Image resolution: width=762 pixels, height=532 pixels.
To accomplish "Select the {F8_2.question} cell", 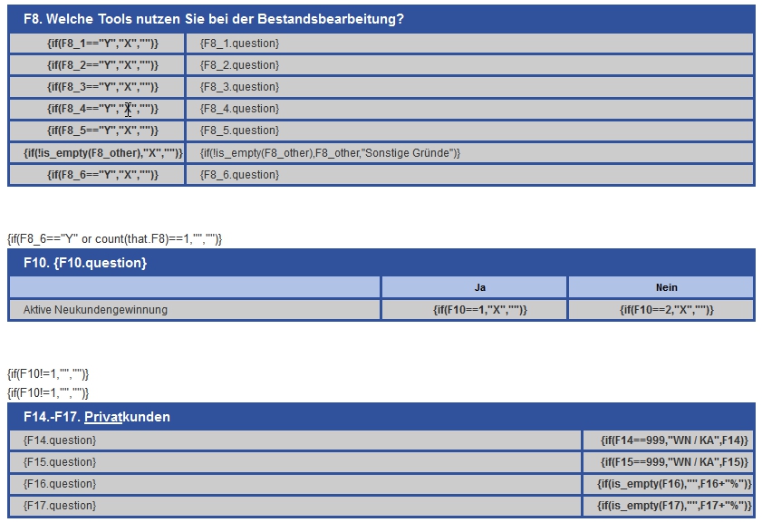I will pos(239,65).
